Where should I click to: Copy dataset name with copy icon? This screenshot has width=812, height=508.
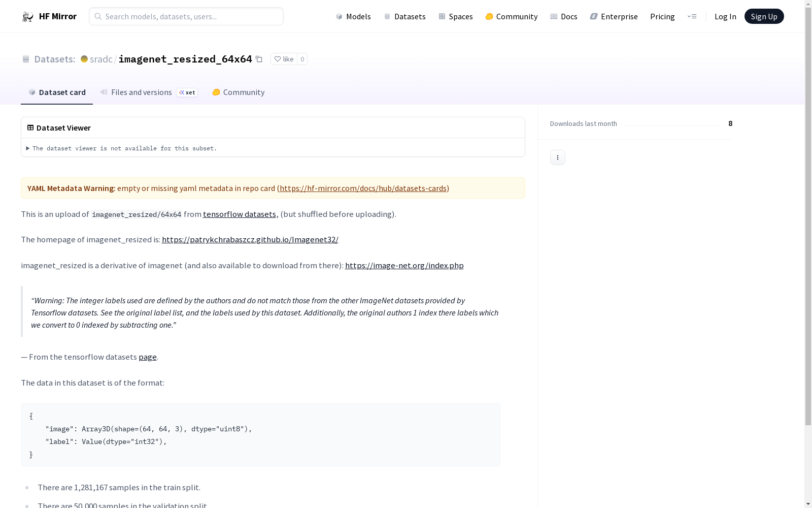click(259, 59)
